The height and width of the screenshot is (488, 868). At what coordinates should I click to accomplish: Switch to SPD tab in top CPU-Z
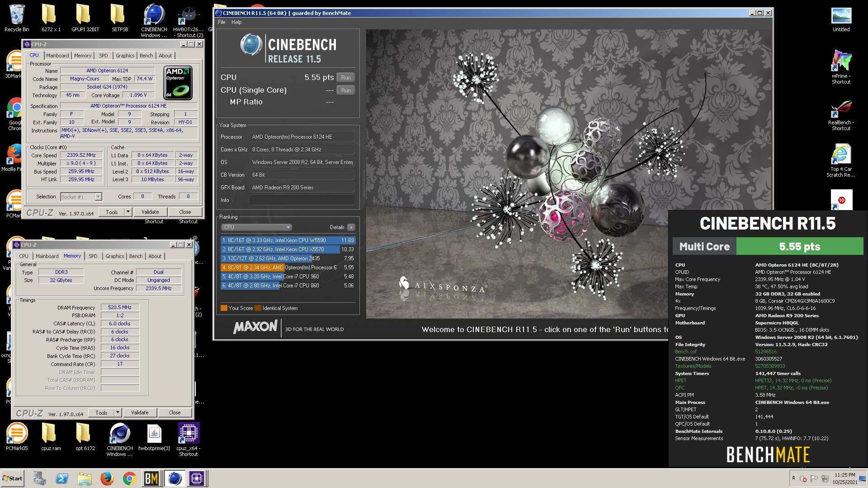point(104,56)
